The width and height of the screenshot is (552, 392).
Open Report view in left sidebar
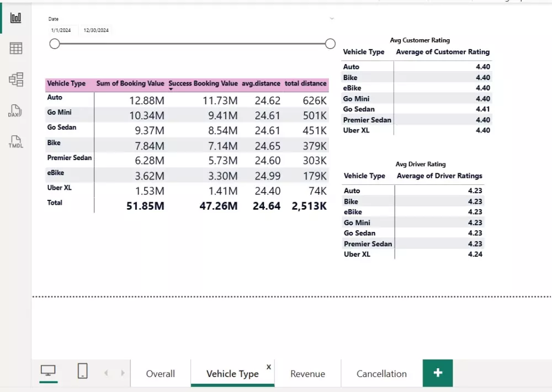tap(15, 18)
